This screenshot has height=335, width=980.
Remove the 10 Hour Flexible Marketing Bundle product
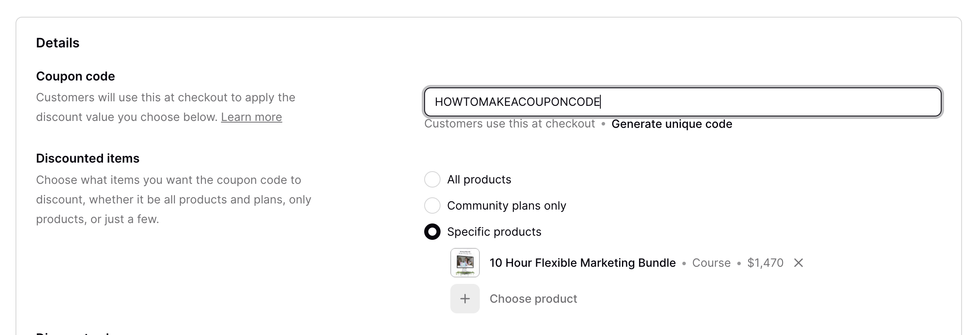(x=798, y=263)
